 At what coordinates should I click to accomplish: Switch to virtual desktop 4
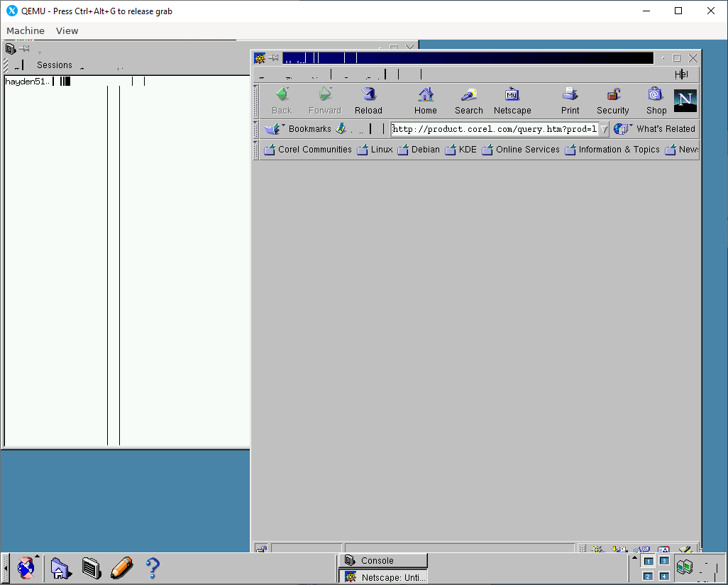click(664, 576)
